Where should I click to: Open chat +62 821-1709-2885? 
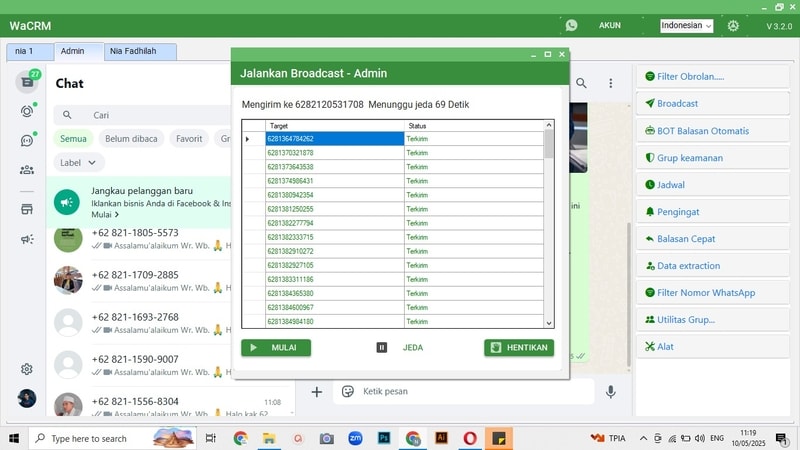140,281
